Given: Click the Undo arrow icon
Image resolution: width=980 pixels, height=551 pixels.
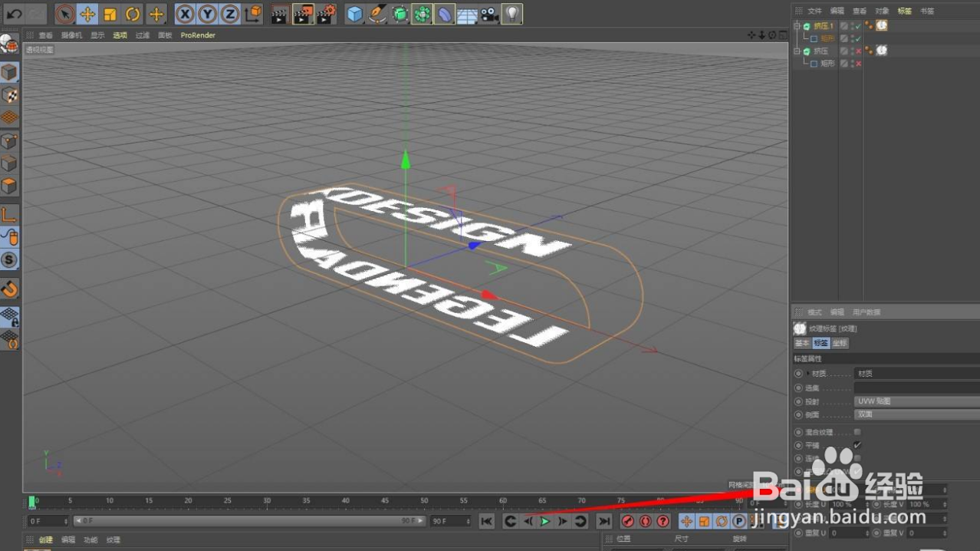Looking at the screenshot, I should click(x=15, y=14).
